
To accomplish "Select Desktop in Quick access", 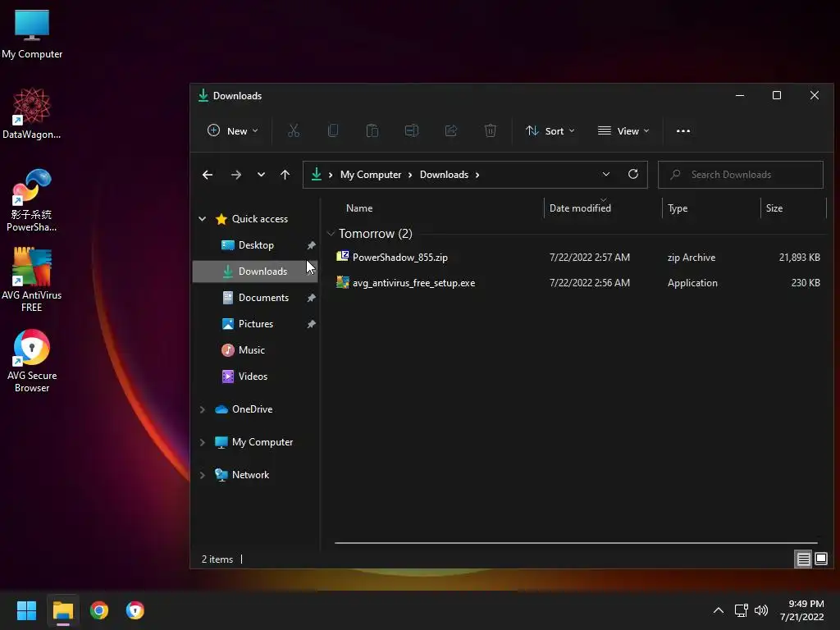I will 256,244.
